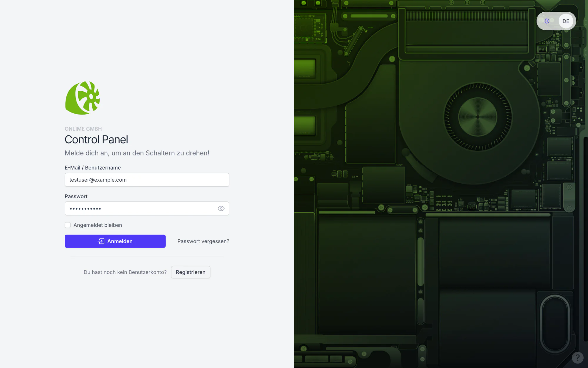This screenshot has width=588, height=368.
Task: Focus the E-Mail / Benutzername input field
Action: (147, 180)
